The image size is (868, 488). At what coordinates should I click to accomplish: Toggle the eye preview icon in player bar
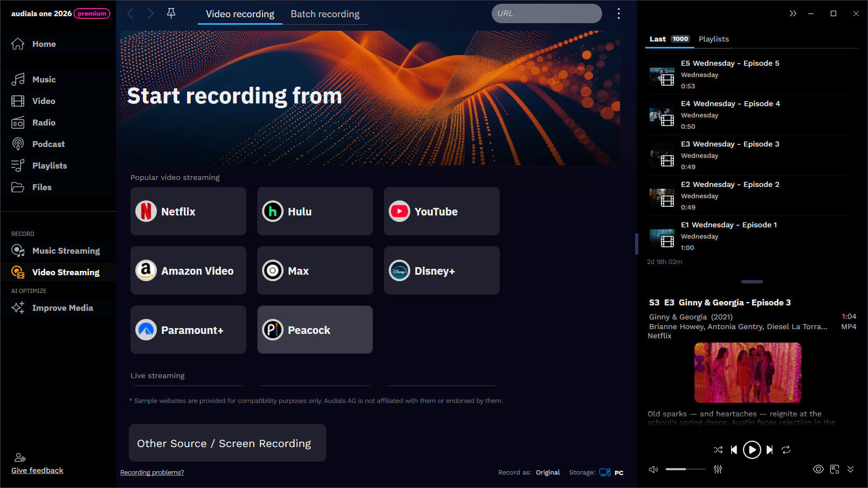(818, 469)
